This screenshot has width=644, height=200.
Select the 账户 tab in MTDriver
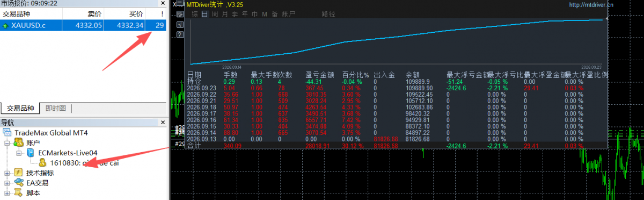coord(289,14)
